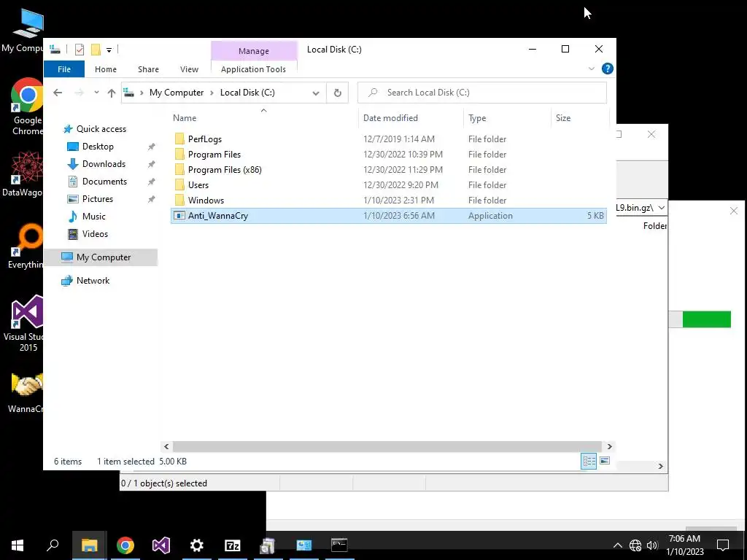Switch to Details view layout button
The width and height of the screenshot is (747, 560).
(x=589, y=461)
